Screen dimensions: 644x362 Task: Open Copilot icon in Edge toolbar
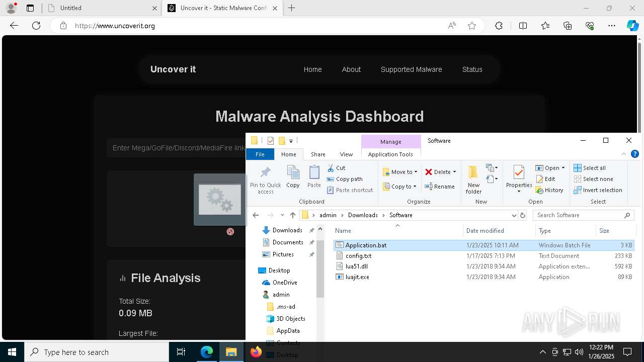pyautogui.click(x=632, y=26)
